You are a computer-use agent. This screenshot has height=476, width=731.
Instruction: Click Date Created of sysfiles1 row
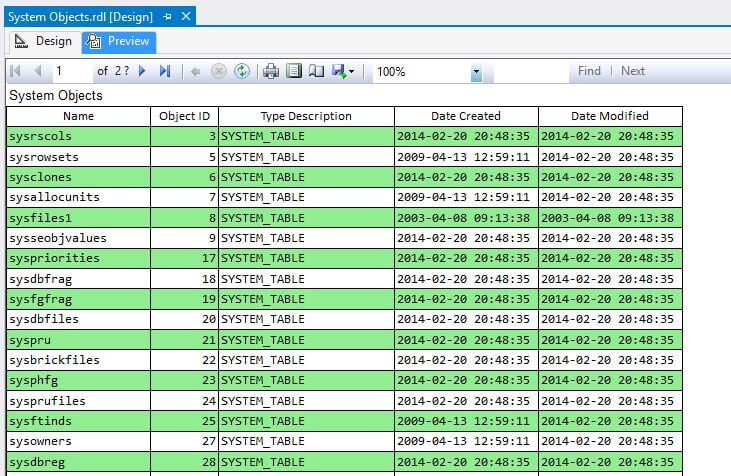[x=466, y=218]
